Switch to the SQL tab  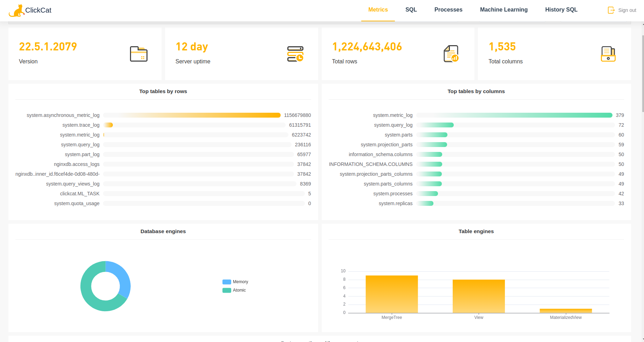[411, 10]
